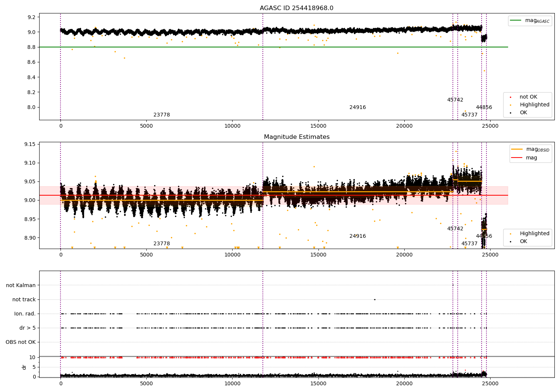Viewport: 560px width, 392px height.
Task: Click the "not Kalman" axis label
Action: click(21, 285)
